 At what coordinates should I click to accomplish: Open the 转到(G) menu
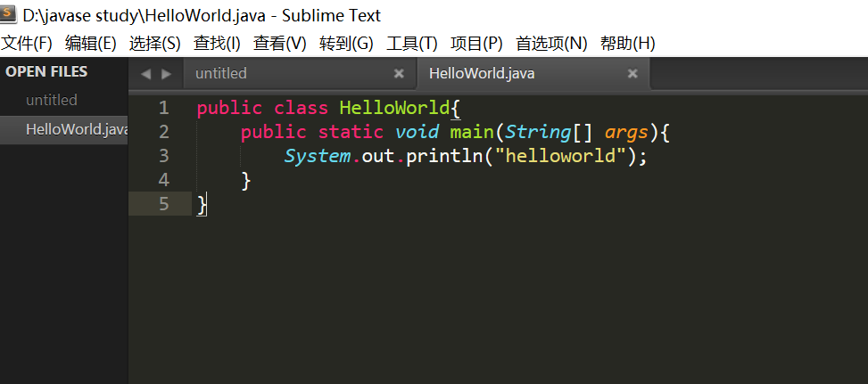pyautogui.click(x=346, y=44)
